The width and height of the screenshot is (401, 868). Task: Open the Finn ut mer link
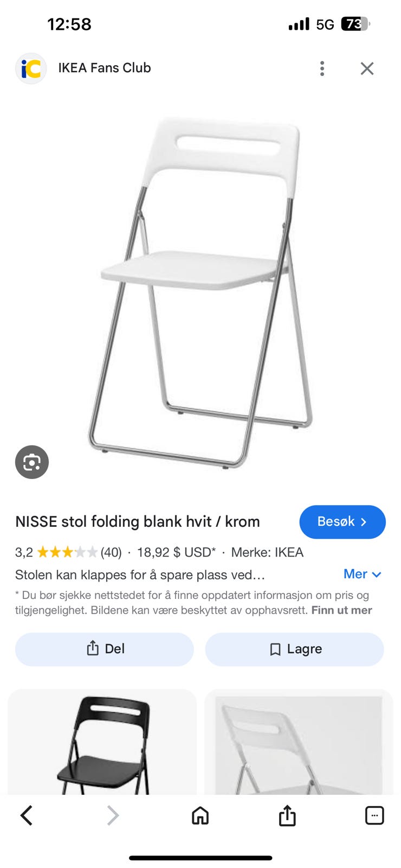[x=341, y=610]
